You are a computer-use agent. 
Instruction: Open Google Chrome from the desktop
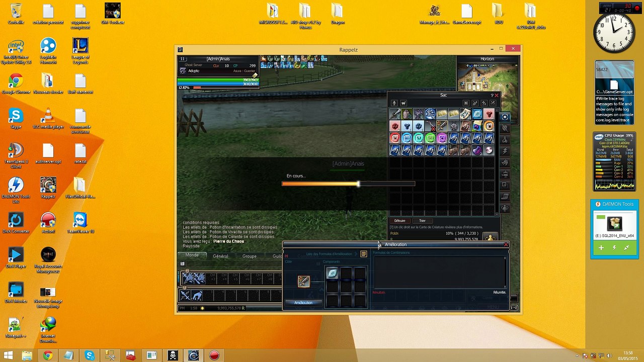(16, 84)
